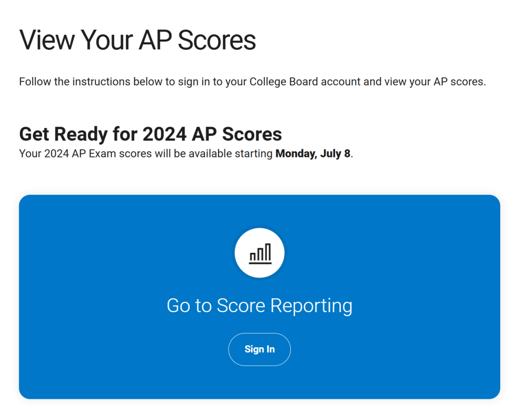520x420 pixels.
Task: Click the bold Monday, July 8 date
Action: click(313, 154)
